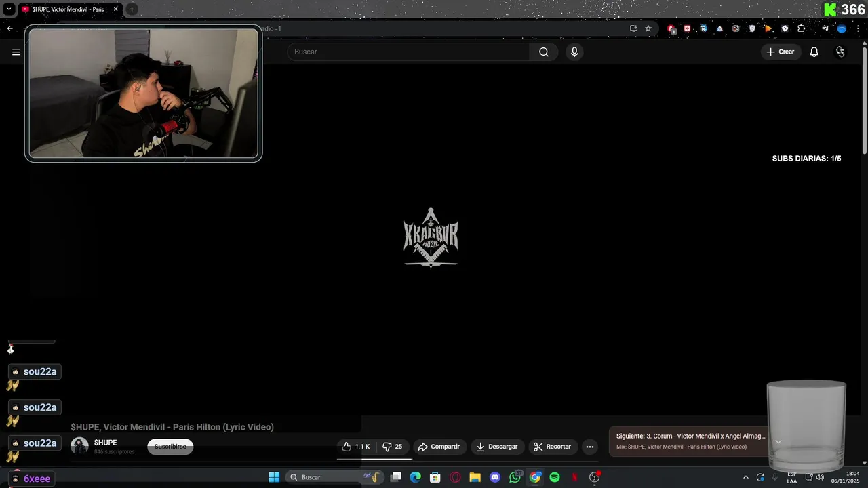Click the Suscribirse button
Screen dimensions: 868x488
pos(170,447)
